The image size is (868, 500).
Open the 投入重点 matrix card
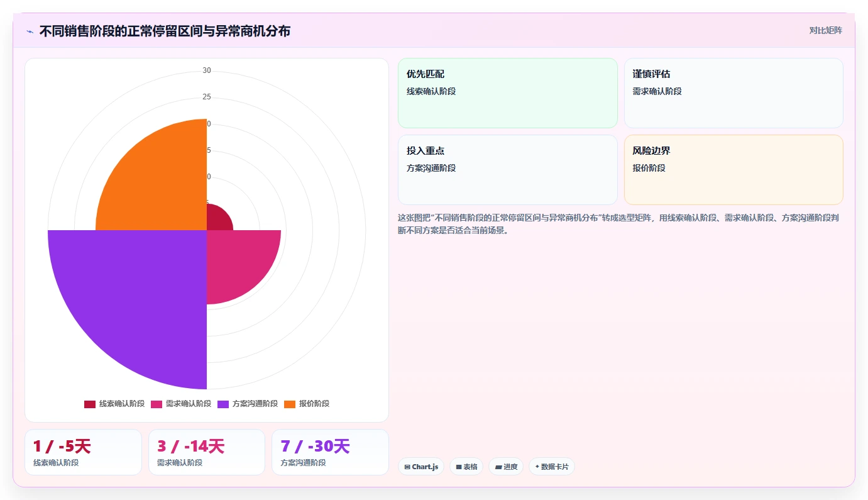[508, 170]
